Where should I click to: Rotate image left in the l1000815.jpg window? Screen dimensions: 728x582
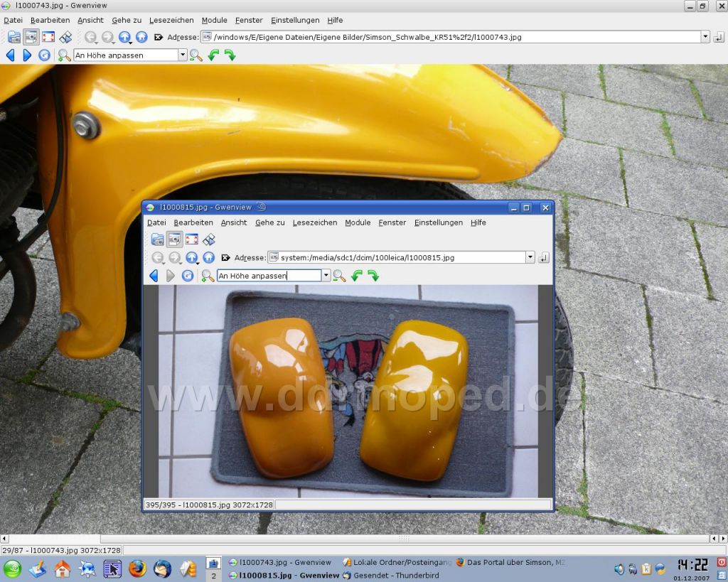click(x=357, y=276)
